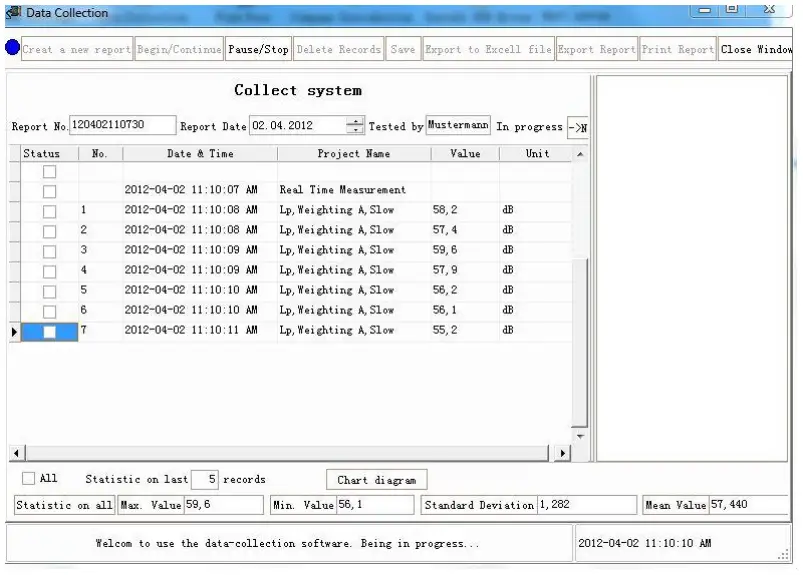
Task: Click the blue recording indicator circle
Action: coord(12,48)
